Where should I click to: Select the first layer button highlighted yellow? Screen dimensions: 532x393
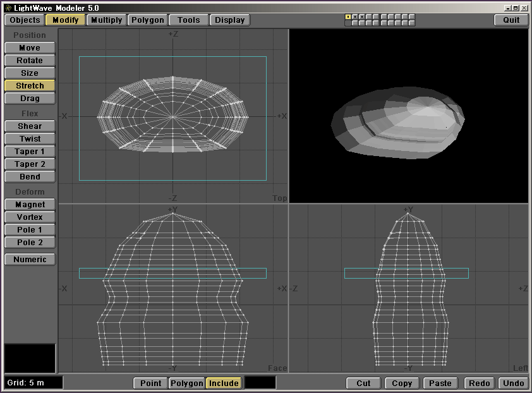pyautogui.click(x=348, y=17)
